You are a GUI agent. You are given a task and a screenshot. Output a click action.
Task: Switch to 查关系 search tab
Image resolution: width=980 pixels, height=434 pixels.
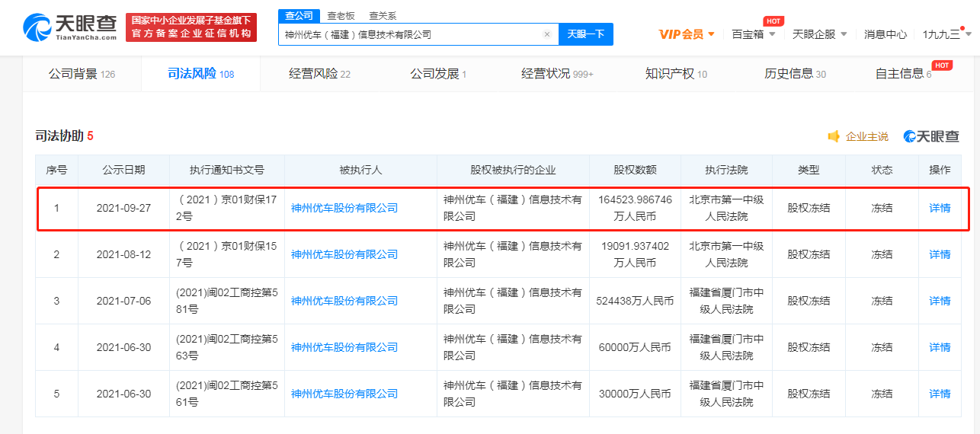pos(383,15)
